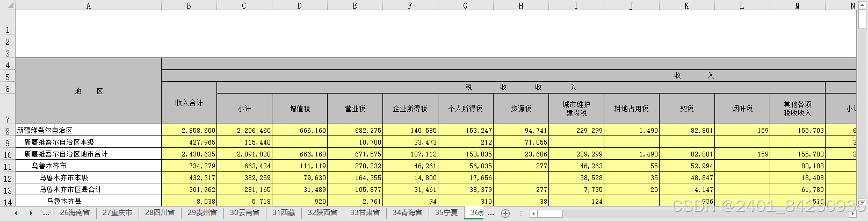This screenshot has width=868, height=221.
Task: Select column F header
Action: coord(410,5)
